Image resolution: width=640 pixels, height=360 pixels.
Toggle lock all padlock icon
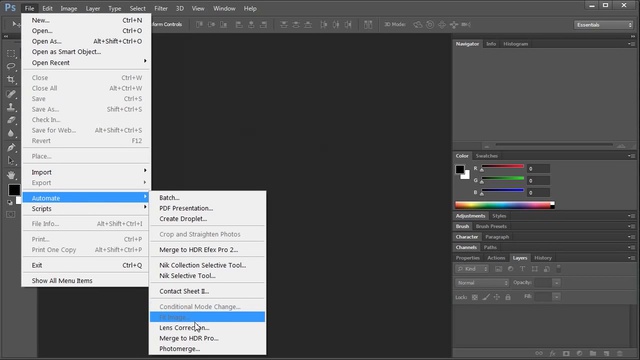pyautogui.click(x=508, y=297)
